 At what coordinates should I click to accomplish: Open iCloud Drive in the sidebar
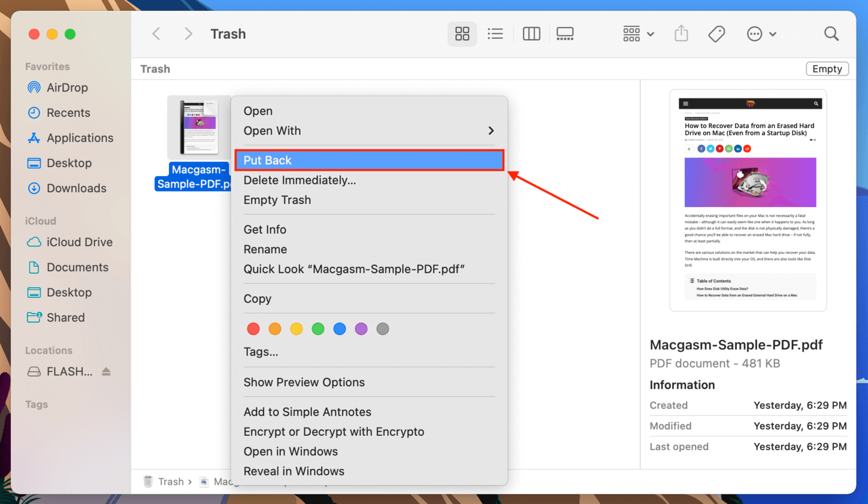[x=70, y=242]
